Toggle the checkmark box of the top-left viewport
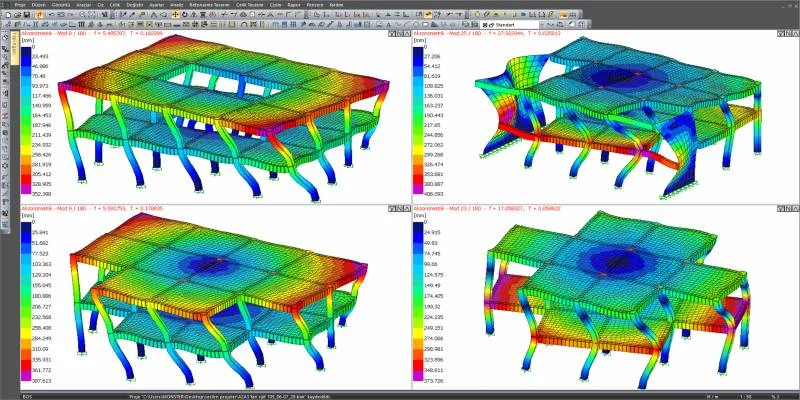This screenshot has height=400, width=800. 391,33
